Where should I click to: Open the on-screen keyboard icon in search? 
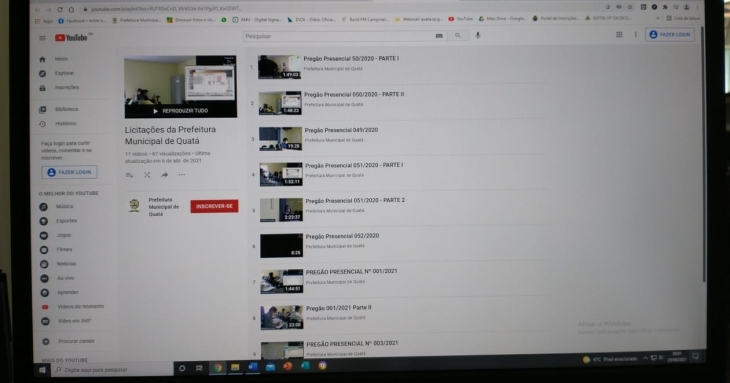coord(439,36)
